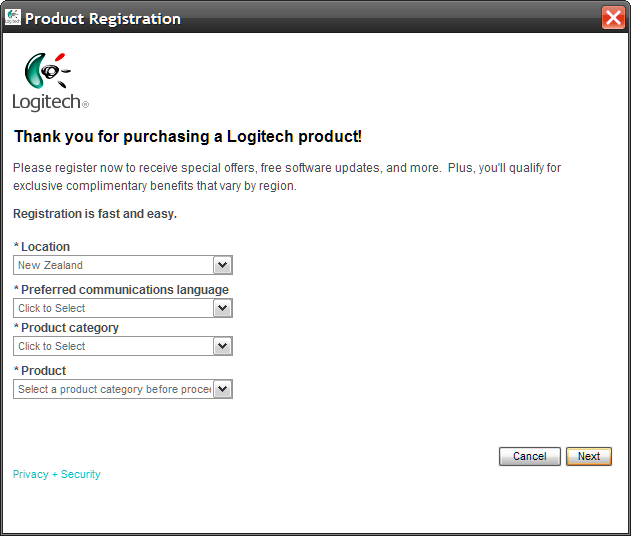This screenshot has width=631, height=536.
Task: Close the Product Registration window
Action: point(613,18)
